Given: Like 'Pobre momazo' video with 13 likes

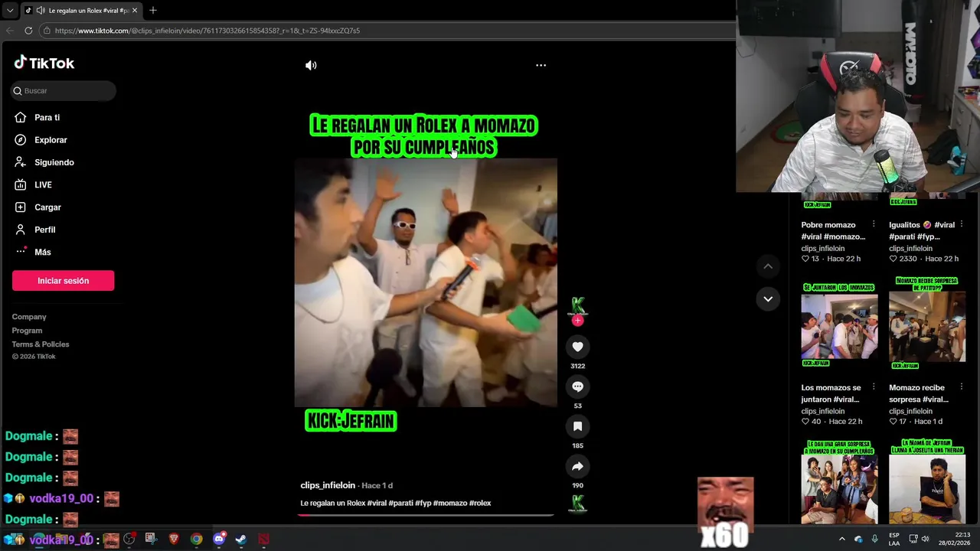Looking at the screenshot, I should [x=805, y=259].
